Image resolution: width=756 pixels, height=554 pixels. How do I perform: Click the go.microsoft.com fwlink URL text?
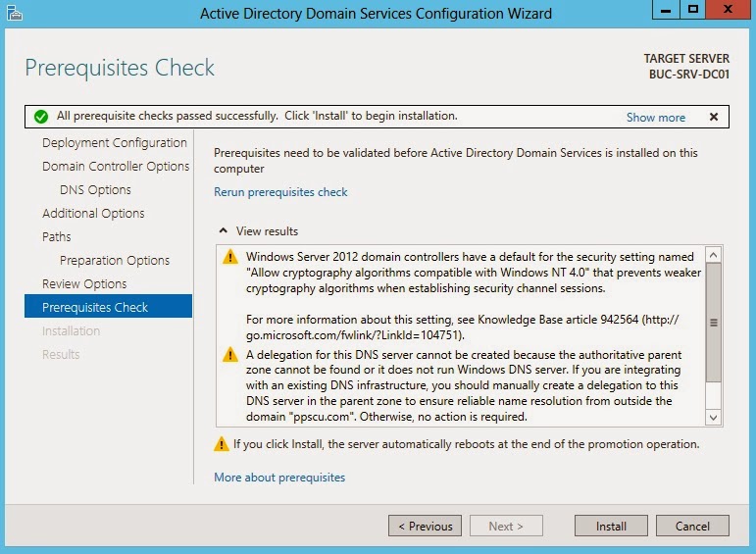pyautogui.click(x=353, y=335)
